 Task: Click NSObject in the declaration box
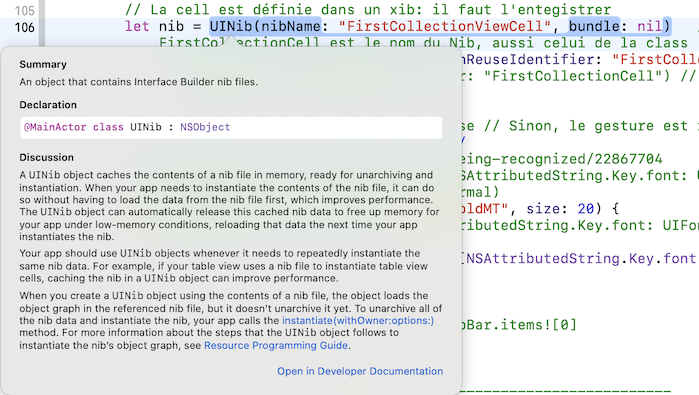pyautogui.click(x=205, y=127)
